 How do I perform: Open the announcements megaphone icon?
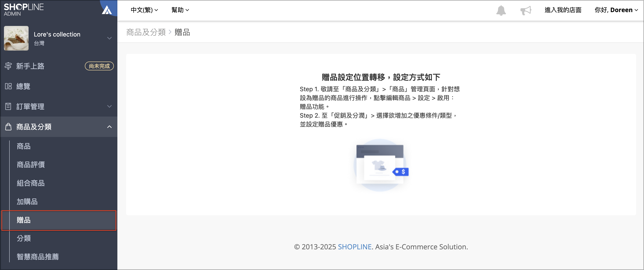click(526, 10)
